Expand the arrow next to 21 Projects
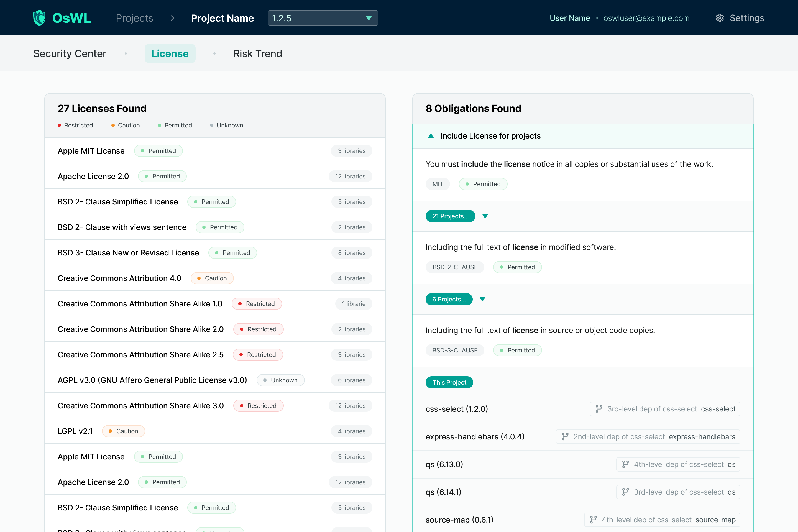The width and height of the screenshot is (798, 532). (x=485, y=216)
